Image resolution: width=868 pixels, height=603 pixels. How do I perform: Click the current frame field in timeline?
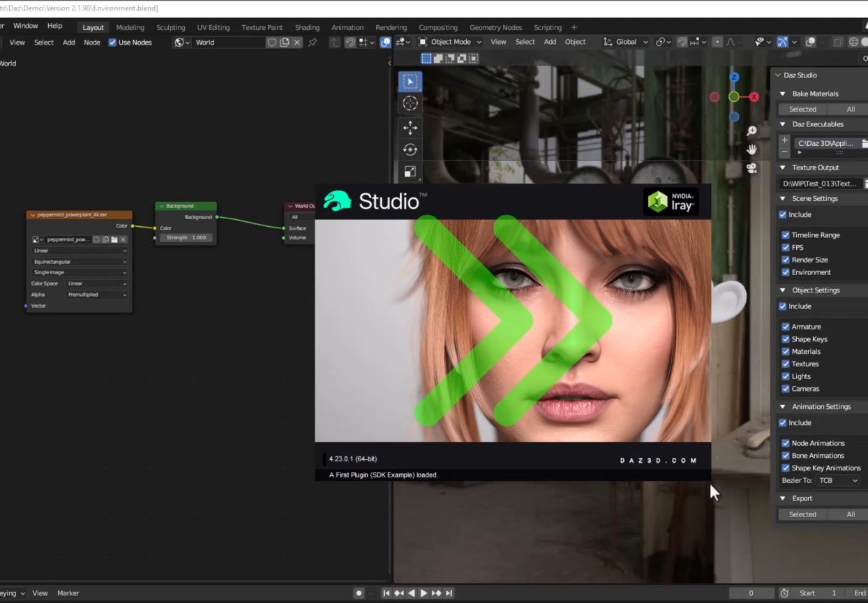point(751,593)
